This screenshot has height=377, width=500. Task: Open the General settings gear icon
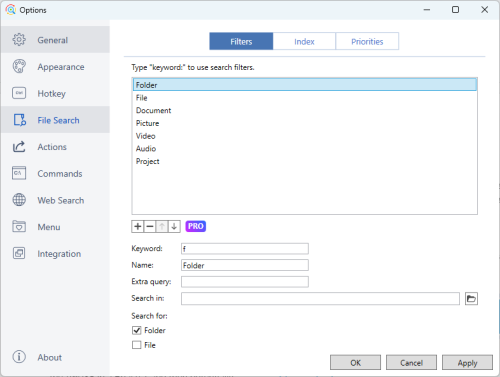[x=19, y=40]
